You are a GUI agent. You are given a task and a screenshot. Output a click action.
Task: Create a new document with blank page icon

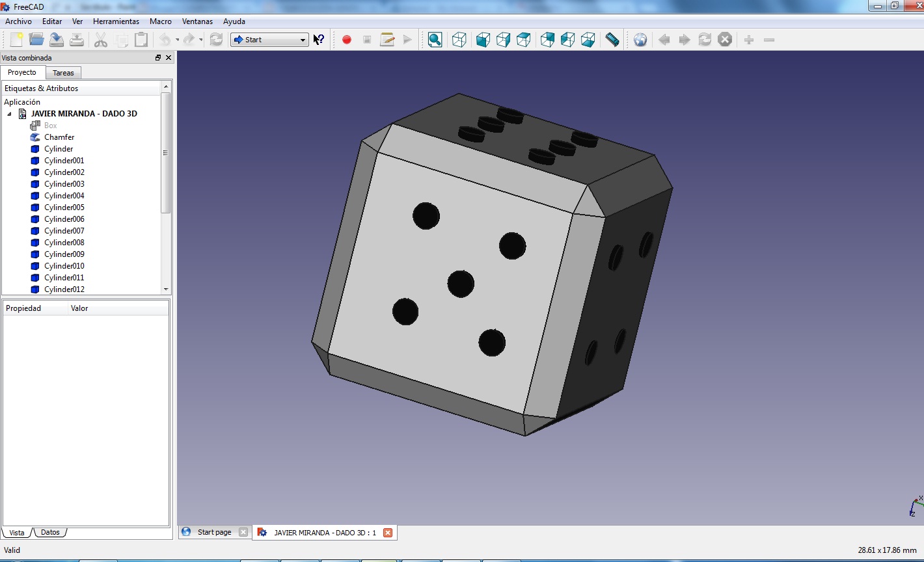click(x=16, y=40)
